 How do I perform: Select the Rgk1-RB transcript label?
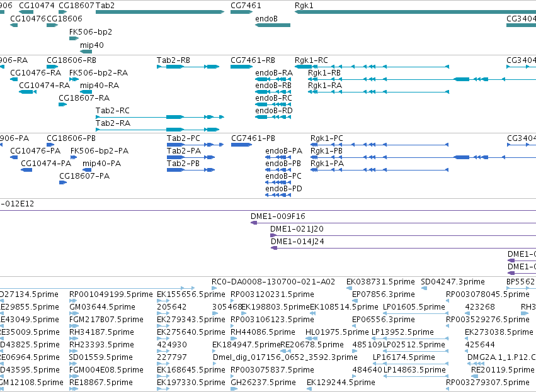324,73
